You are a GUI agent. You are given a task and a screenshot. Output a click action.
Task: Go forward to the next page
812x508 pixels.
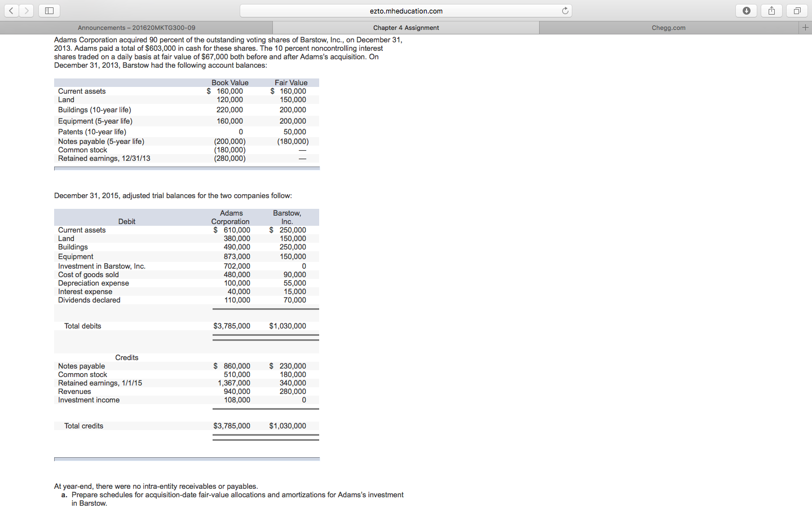pyautogui.click(x=26, y=10)
